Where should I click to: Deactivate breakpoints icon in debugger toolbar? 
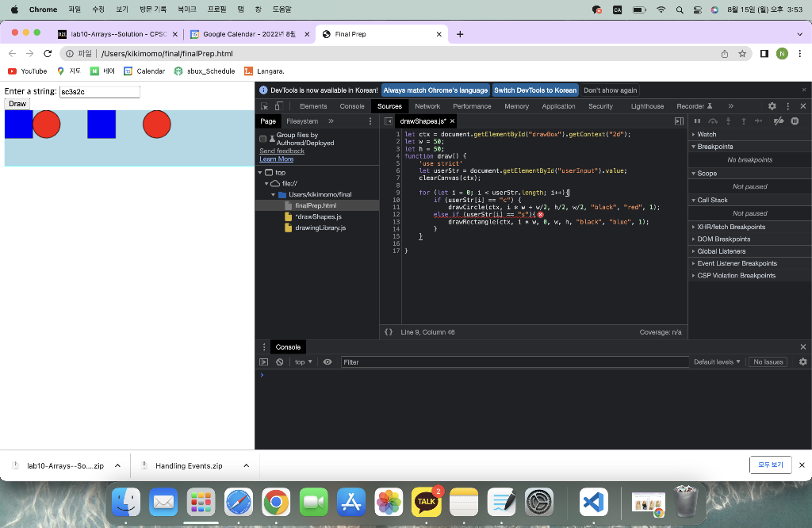tap(779, 121)
